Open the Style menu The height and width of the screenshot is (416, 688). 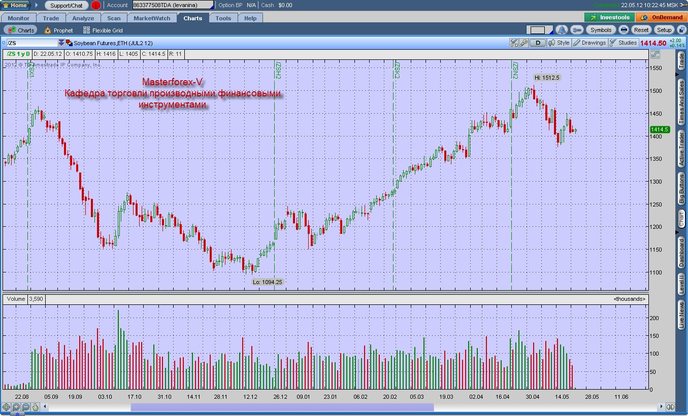(559, 43)
